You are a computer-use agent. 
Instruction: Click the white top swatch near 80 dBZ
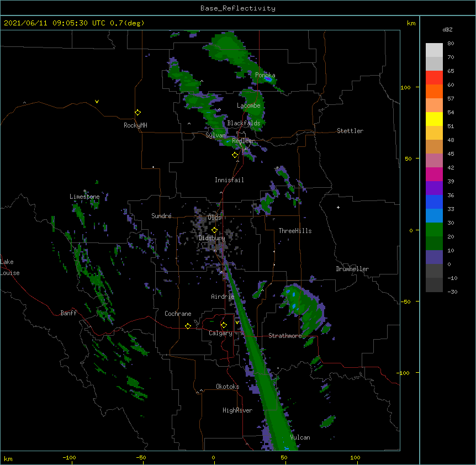434,50
